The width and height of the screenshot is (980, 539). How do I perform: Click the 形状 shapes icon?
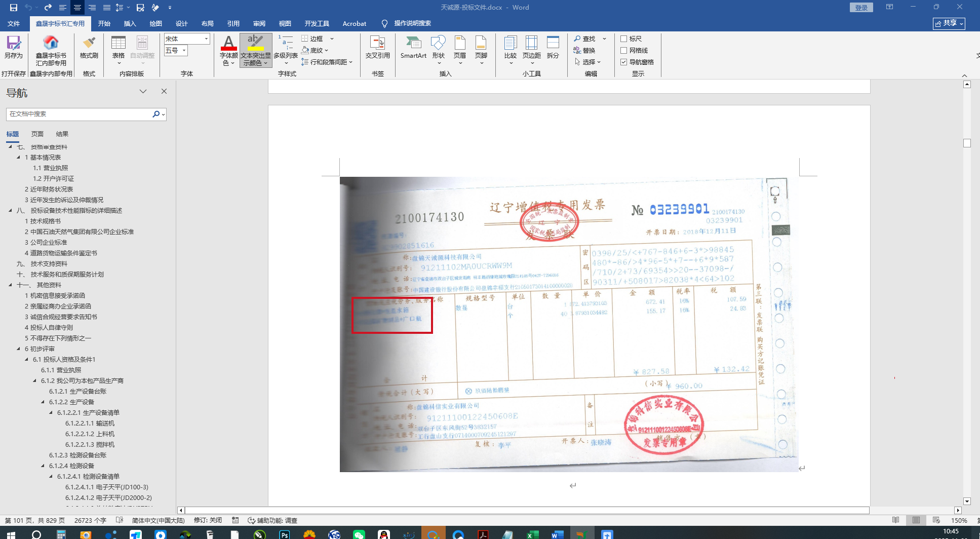[439, 49]
